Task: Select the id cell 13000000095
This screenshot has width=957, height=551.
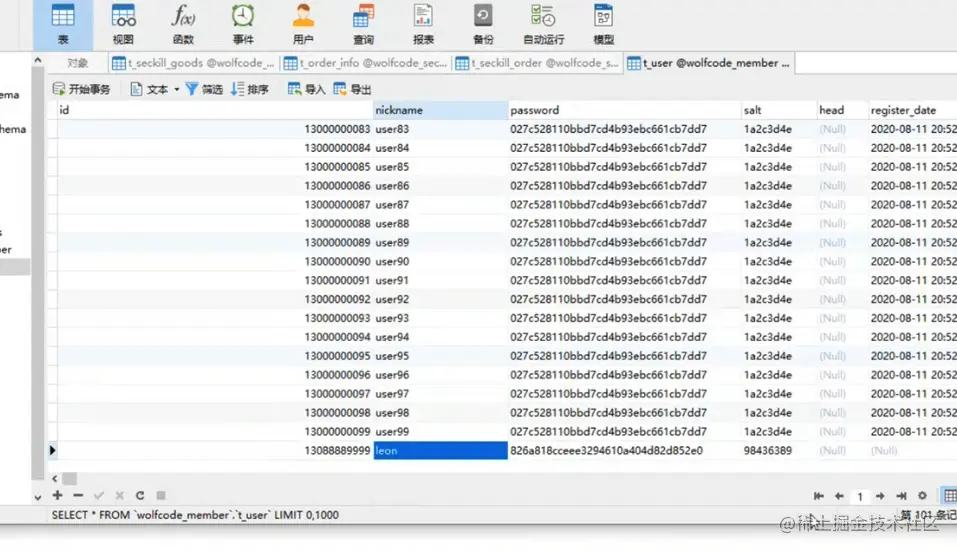Action: point(215,356)
